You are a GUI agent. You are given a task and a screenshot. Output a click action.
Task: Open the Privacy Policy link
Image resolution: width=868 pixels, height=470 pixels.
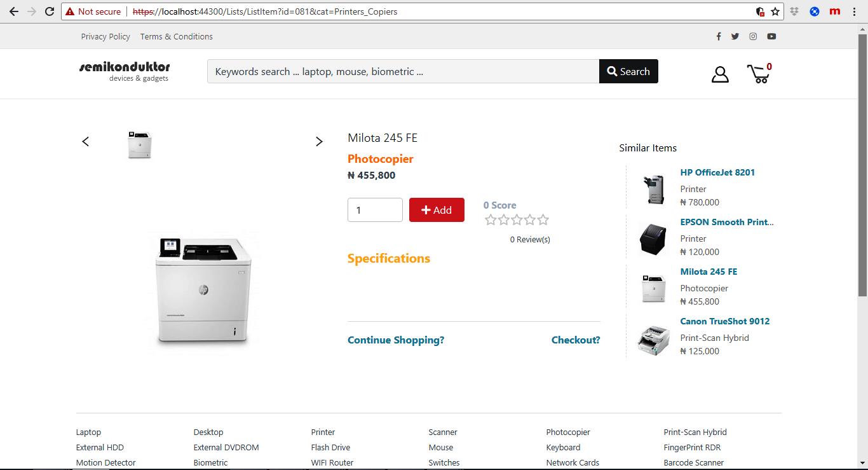pos(105,36)
